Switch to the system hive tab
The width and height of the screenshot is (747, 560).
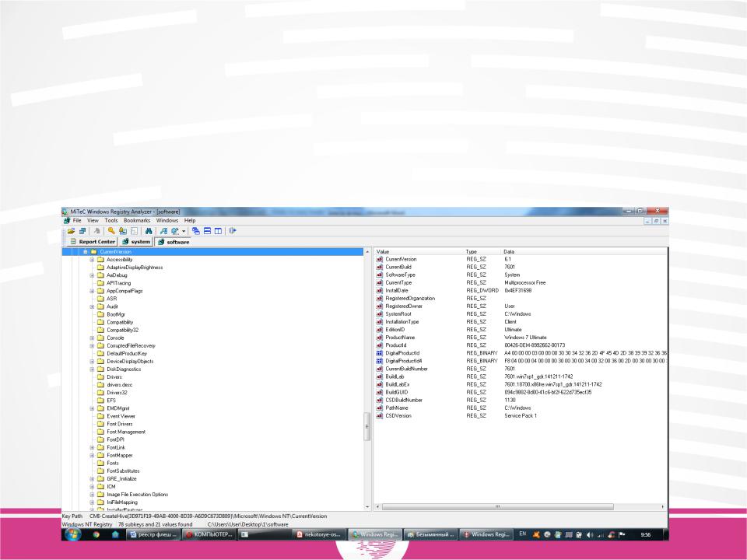[x=135, y=241]
